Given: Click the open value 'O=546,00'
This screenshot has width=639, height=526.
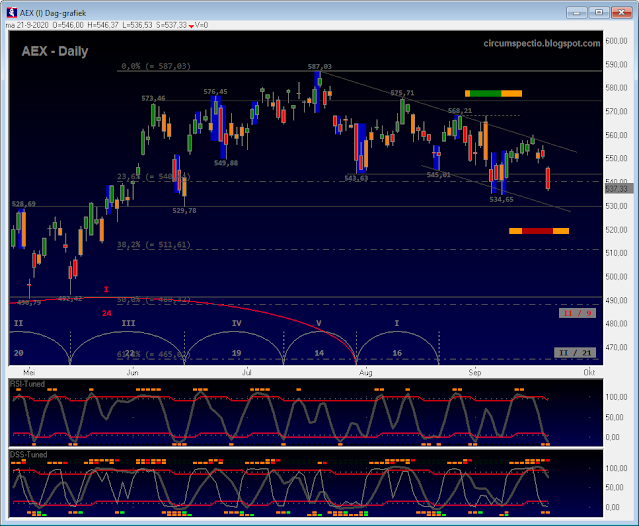Looking at the screenshot, I should (68, 25).
